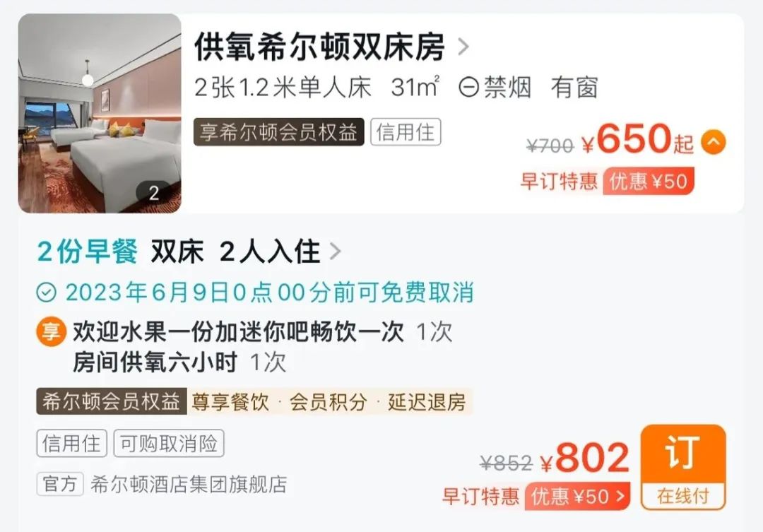Open room details arrow beside 供氧希尔顿双床房

pos(463,47)
